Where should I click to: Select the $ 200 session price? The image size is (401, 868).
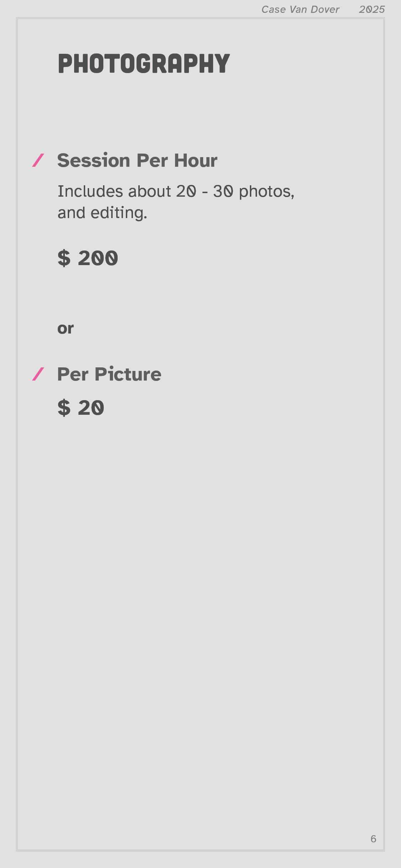[88, 258]
